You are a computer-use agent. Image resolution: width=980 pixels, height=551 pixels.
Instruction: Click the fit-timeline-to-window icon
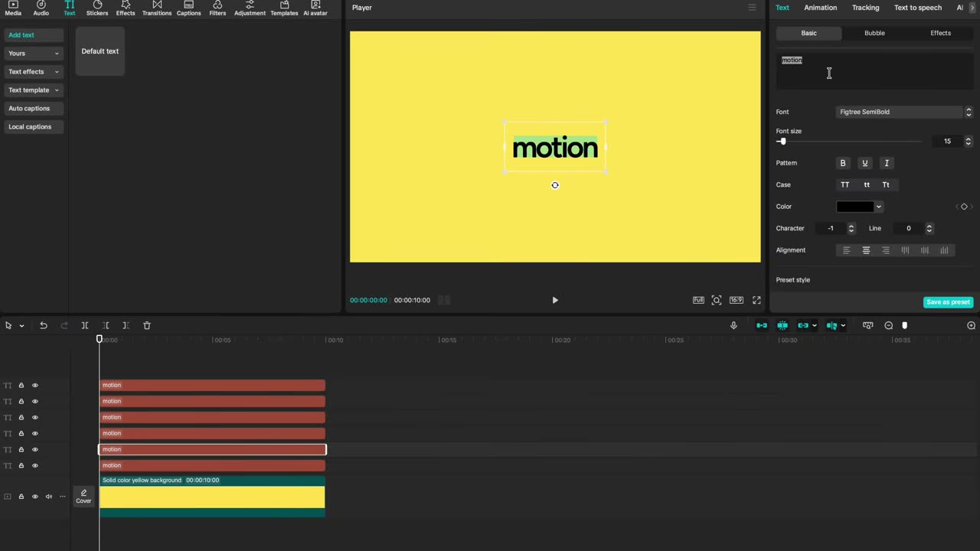point(867,325)
